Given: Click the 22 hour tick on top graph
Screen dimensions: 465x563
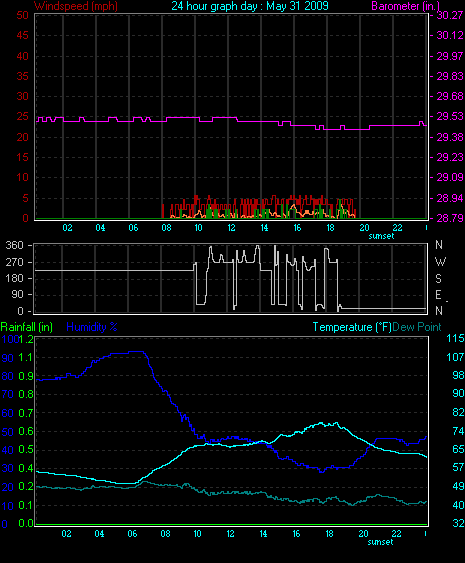Looking at the screenshot, I should [x=397, y=228].
